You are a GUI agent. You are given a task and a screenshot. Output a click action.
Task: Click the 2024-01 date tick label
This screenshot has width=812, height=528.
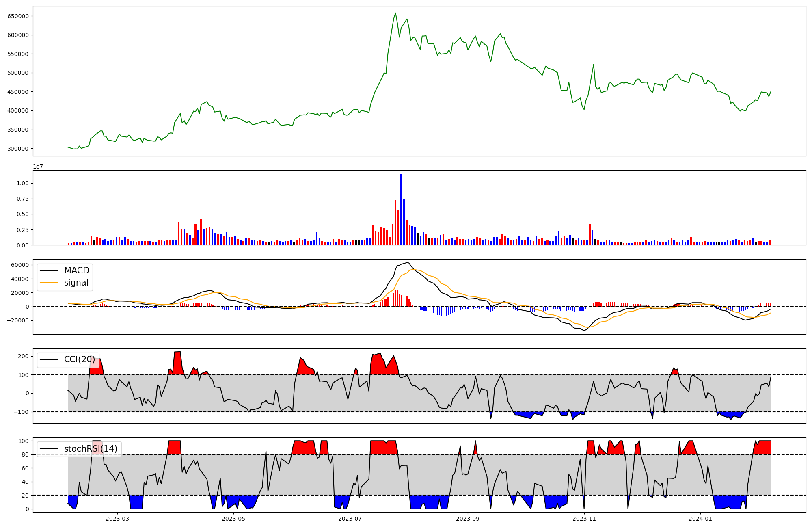(701, 519)
